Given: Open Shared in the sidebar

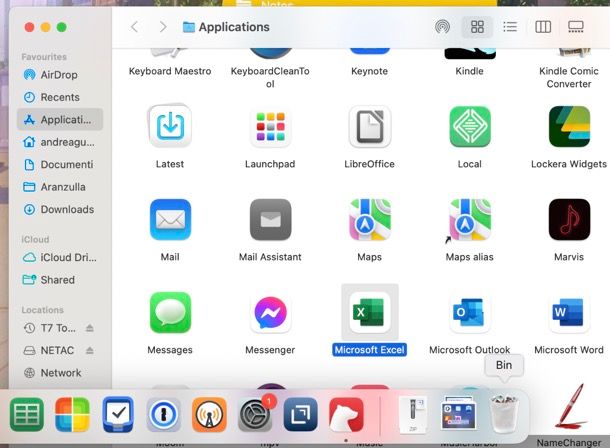Looking at the screenshot, I should [x=60, y=280].
